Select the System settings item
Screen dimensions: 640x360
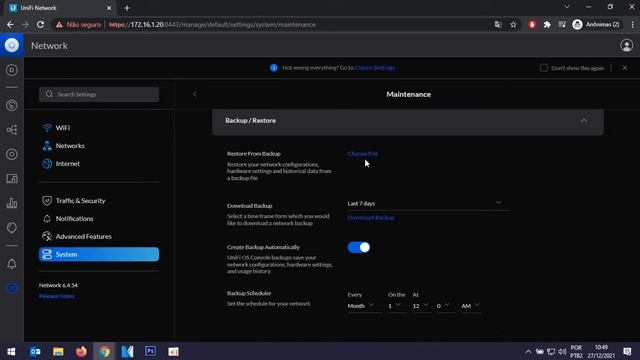point(99,254)
